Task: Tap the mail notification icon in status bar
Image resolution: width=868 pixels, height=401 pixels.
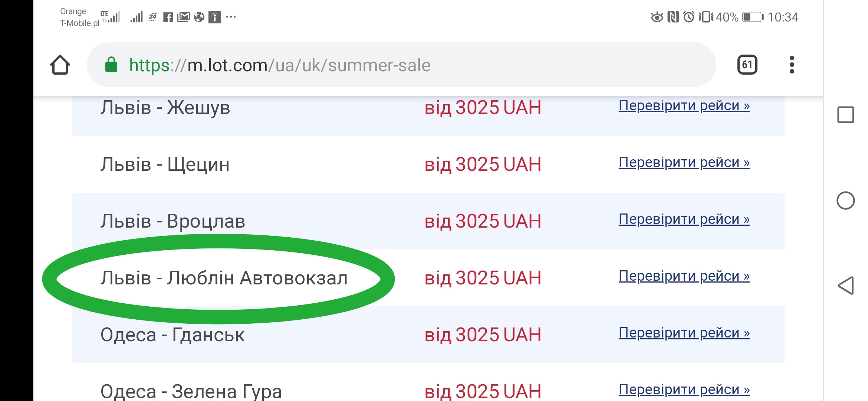Action: [x=183, y=17]
